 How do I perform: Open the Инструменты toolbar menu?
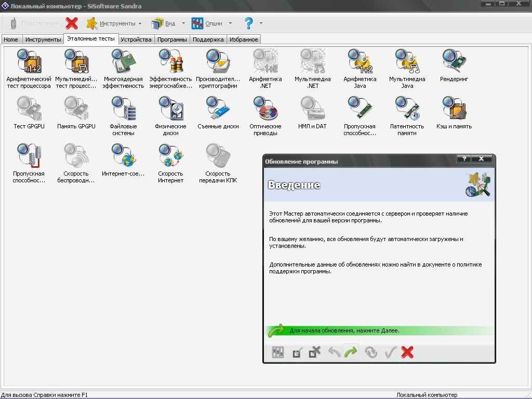[111, 23]
